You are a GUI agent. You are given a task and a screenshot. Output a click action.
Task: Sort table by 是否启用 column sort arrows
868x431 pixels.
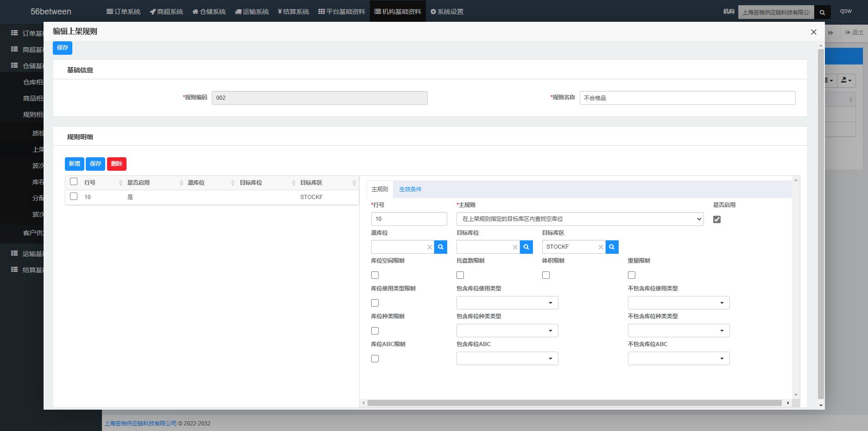pyautogui.click(x=181, y=183)
